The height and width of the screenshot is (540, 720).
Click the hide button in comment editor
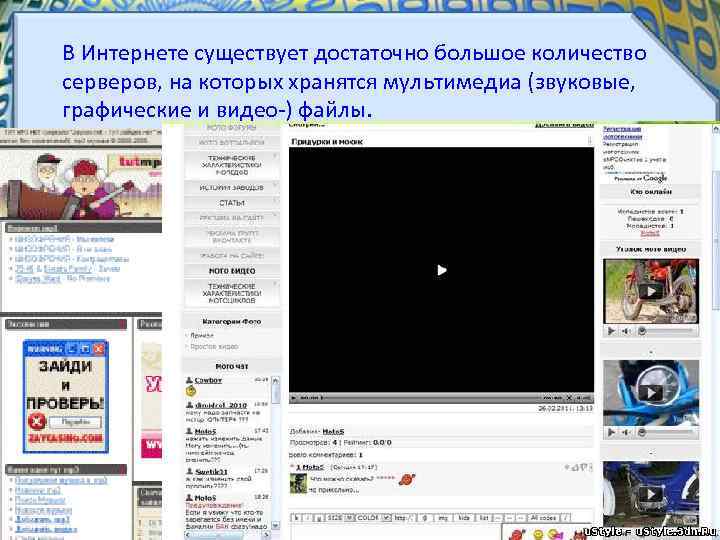point(464,518)
